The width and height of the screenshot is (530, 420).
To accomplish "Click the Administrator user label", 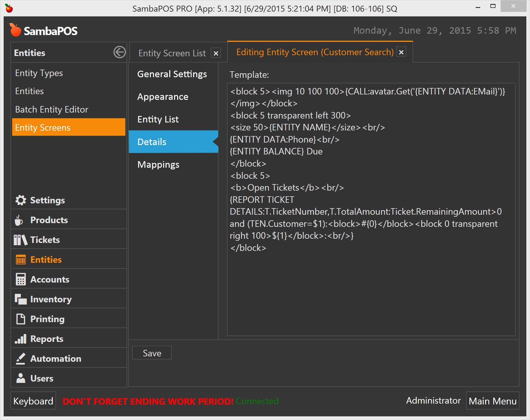I will pyautogui.click(x=433, y=400).
